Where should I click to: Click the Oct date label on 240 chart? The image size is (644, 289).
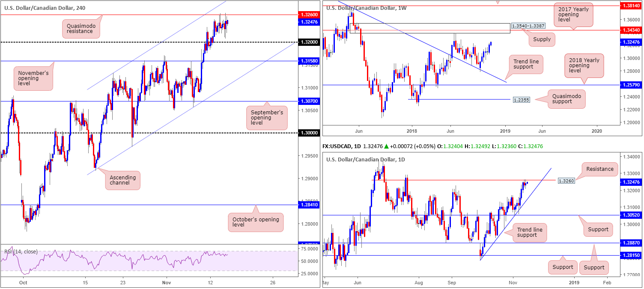point(24,283)
